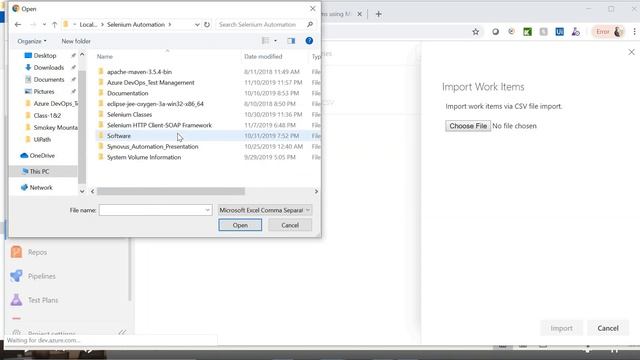This screenshot has width=640, height=360.
Task: Open the recent locations dropdown arrow
Action: [x=44, y=24]
